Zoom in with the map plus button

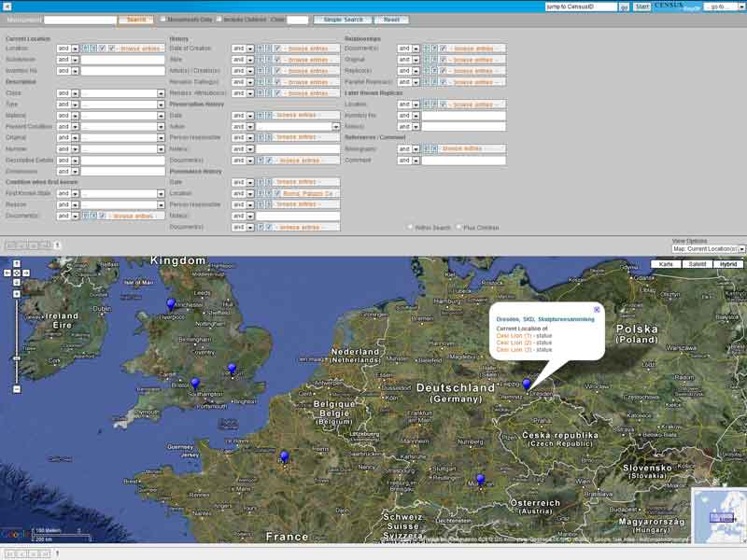click(x=17, y=294)
